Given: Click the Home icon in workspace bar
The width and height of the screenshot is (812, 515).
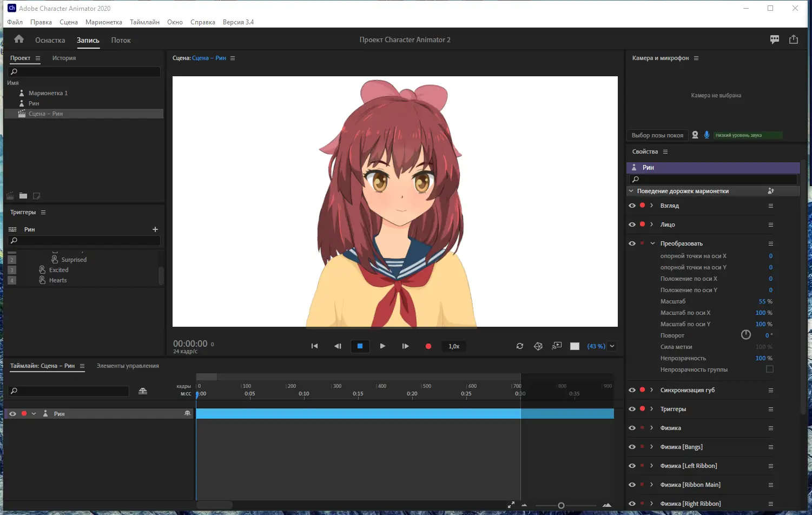Looking at the screenshot, I should pyautogui.click(x=19, y=39).
